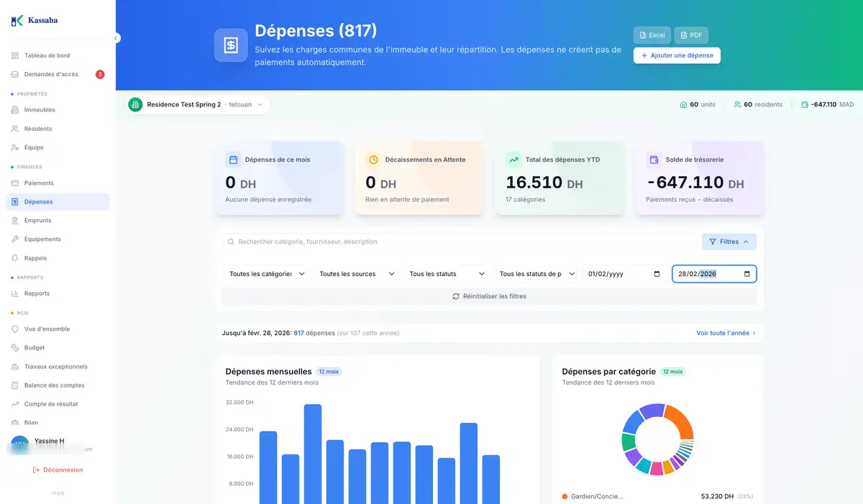Open the calendar picker of the 01/02/yyyy date field
The width and height of the screenshot is (863, 504).
[x=657, y=274]
